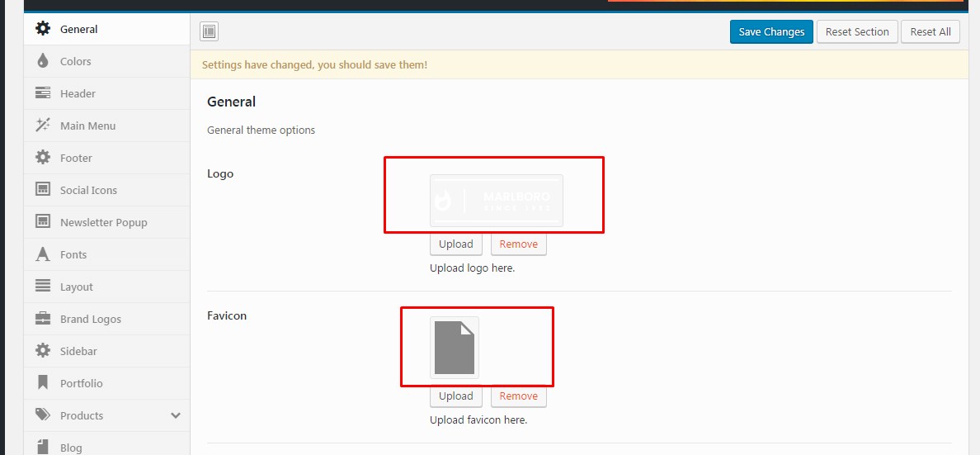This screenshot has width=980, height=455.
Task: Click the Brand Logos briefcase icon
Action: [x=43, y=319]
